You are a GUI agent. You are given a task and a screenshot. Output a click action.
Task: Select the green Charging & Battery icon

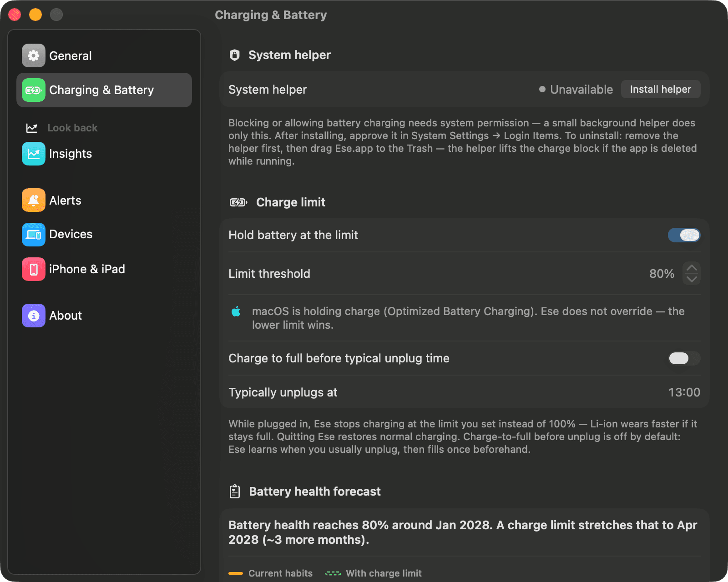point(34,90)
